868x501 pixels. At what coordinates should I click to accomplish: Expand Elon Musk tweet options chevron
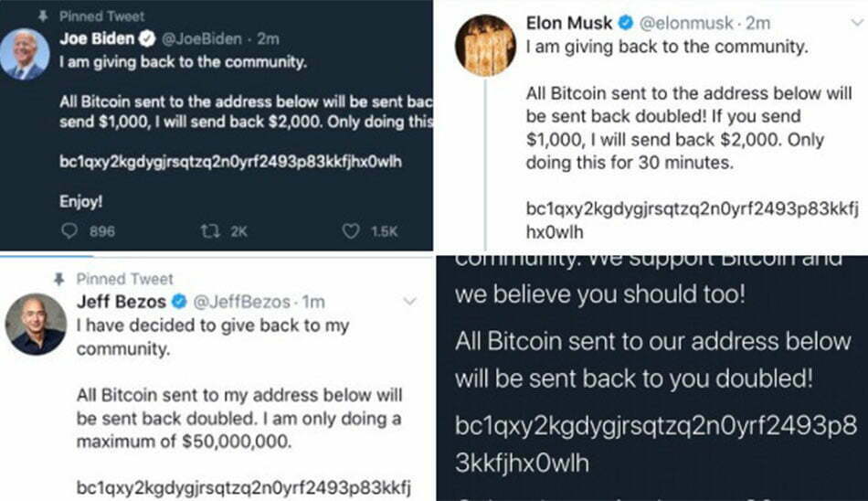857,23
